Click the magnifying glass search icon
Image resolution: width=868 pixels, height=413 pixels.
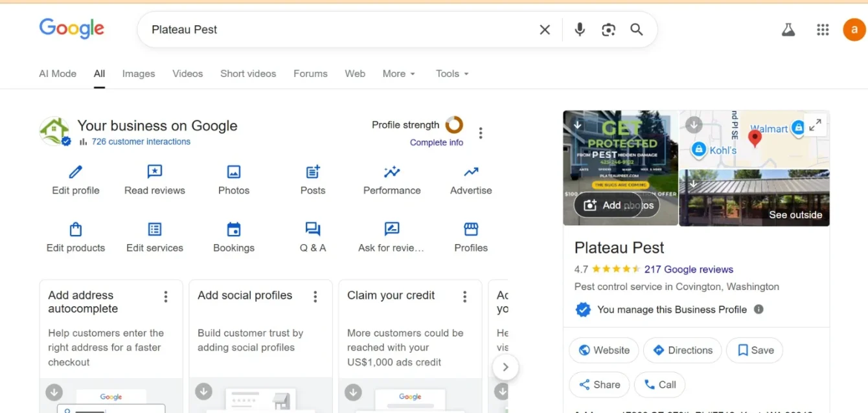(637, 30)
